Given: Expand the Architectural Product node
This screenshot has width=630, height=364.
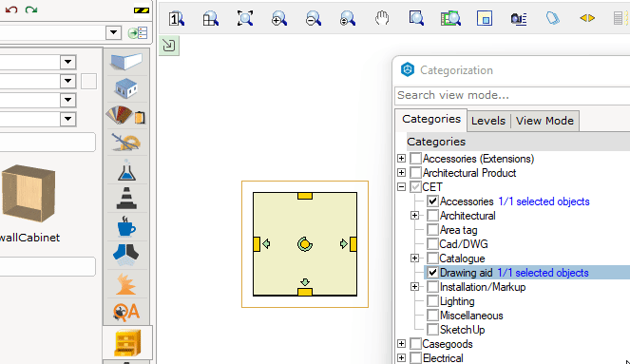Looking at the screenshot, I should (x=401, y=173).
